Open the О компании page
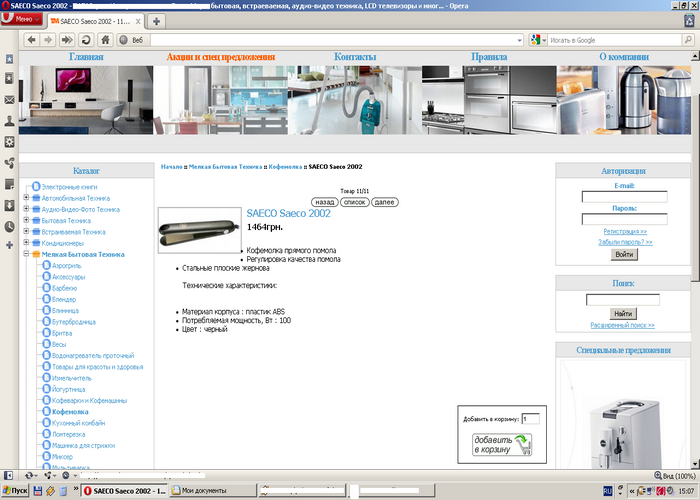This screenshot has height=500, width=700. click(x=624, y=57)
